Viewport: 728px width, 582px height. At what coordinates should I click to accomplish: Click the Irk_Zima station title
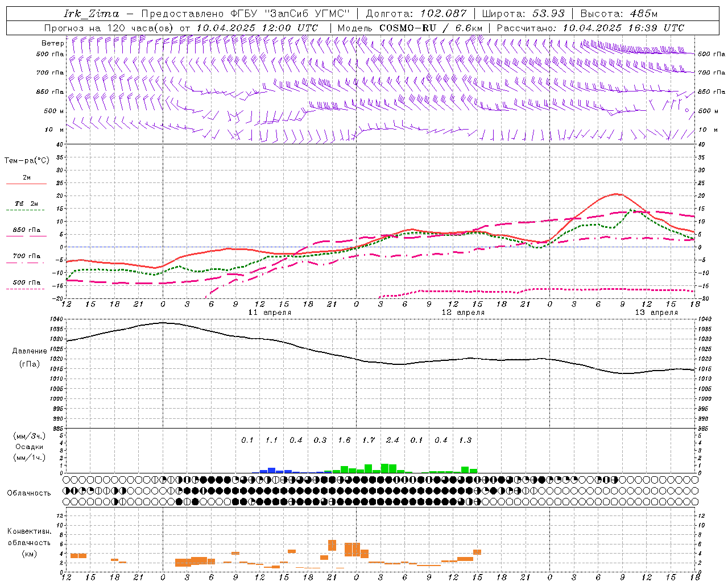[x=91, y=14]
